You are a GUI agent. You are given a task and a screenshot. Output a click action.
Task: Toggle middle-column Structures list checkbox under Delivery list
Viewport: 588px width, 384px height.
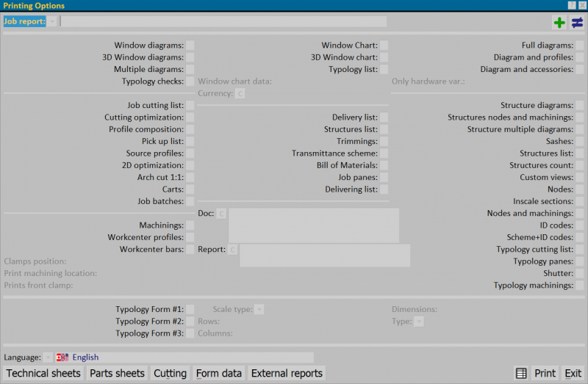click(x=384, y=129)
